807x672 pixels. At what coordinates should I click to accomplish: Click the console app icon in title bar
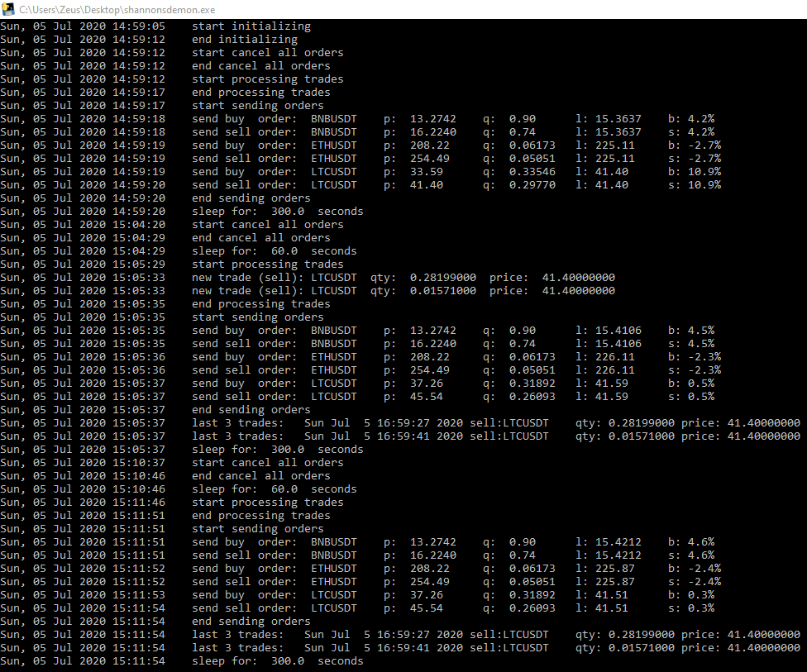coord(9,8)
